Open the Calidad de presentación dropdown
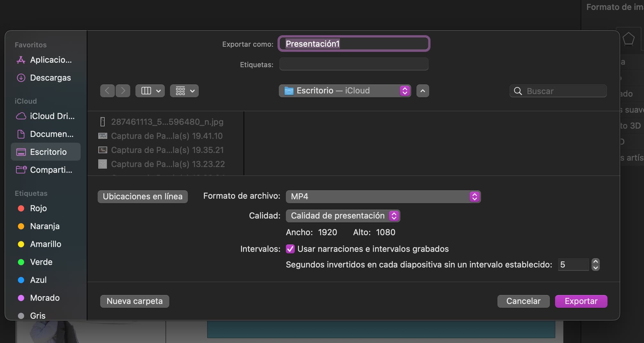Viewport: 644px width, 343px height. (x=342, y=216)
